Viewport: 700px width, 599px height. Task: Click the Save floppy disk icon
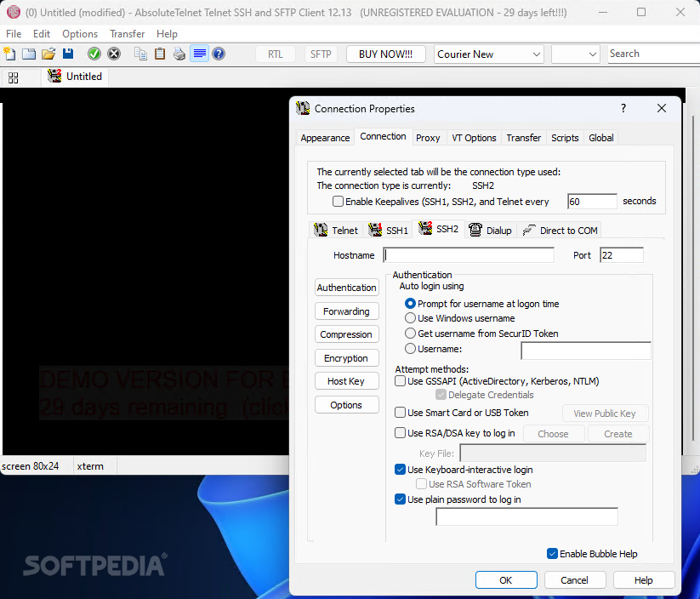coord(68,54)
